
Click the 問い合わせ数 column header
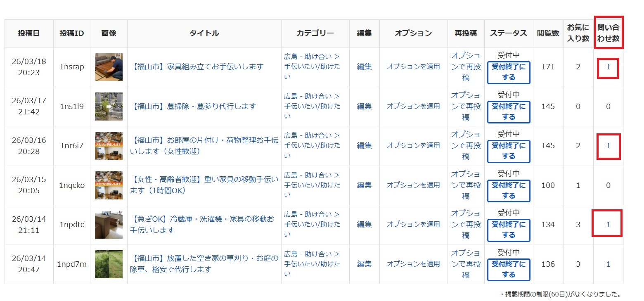(x=608, y=33)
